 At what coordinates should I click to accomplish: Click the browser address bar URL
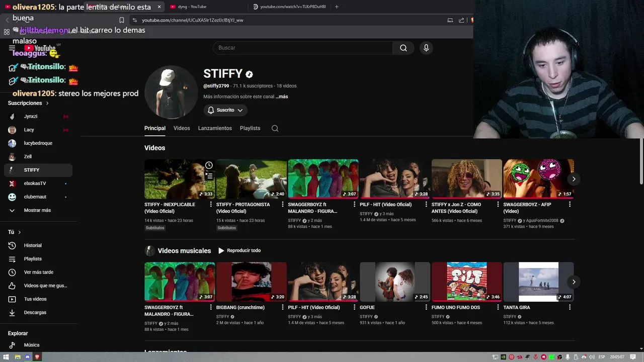point(193,20)
